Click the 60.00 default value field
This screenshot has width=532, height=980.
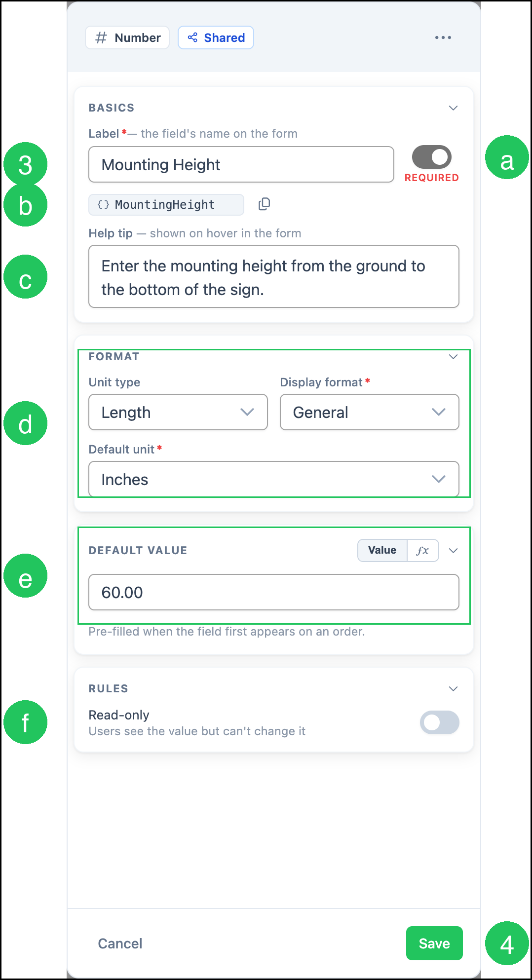coord(274,592)
